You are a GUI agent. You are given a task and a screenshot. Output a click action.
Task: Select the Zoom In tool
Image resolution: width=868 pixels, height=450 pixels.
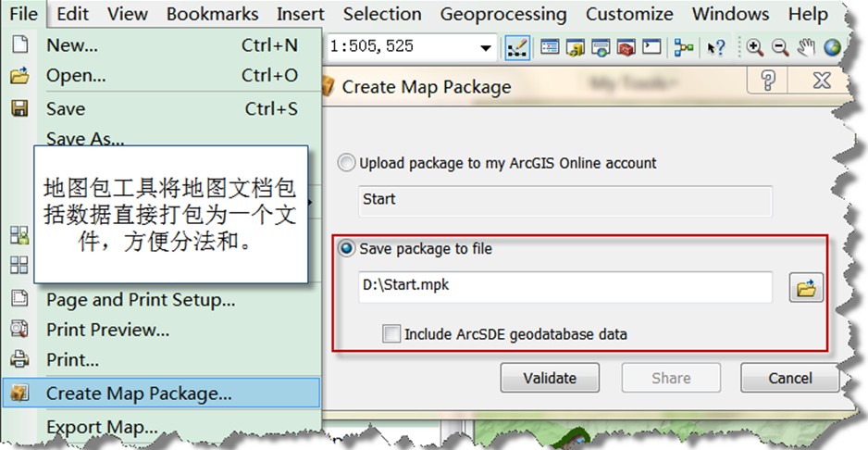(754, 47)
